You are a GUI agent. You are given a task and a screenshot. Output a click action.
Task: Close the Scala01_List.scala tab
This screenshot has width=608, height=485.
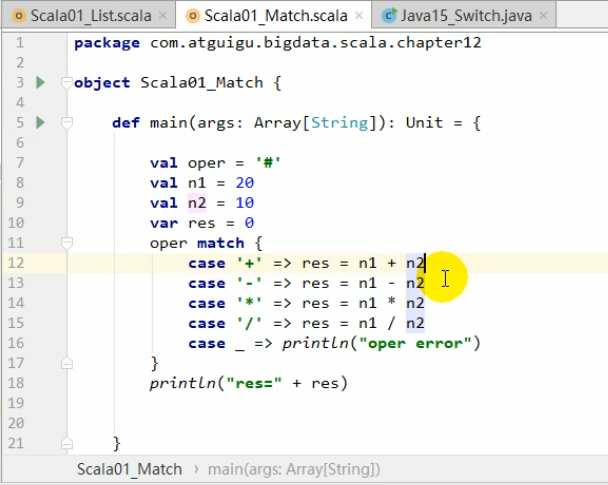pyautogui.click(x=163, y=16)
